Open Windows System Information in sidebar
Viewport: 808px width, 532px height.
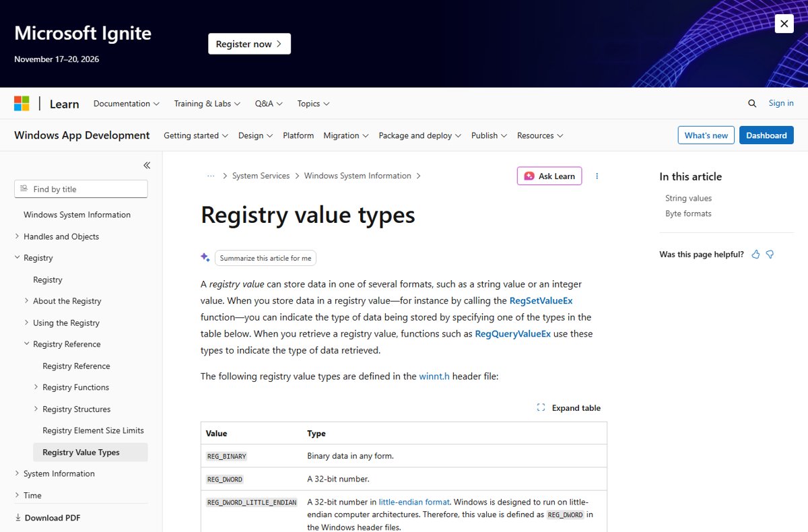(x=77, y=215)
